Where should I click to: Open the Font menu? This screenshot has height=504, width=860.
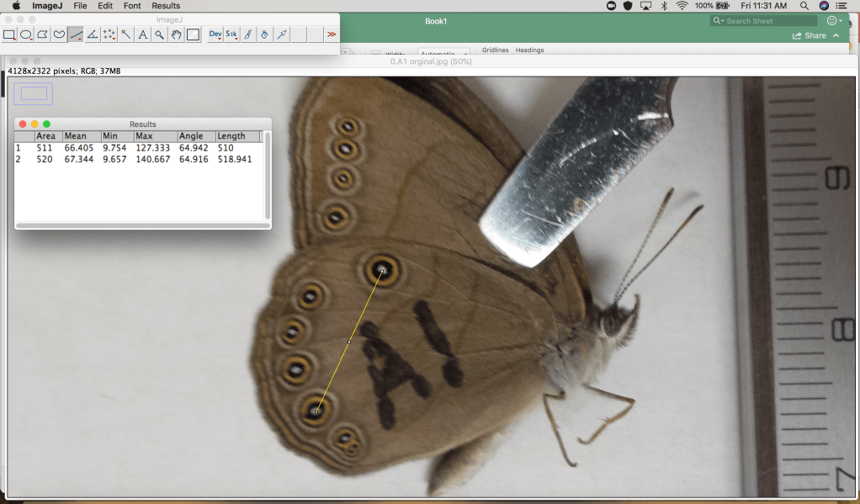pyautogui.click(x=132, y=6)
